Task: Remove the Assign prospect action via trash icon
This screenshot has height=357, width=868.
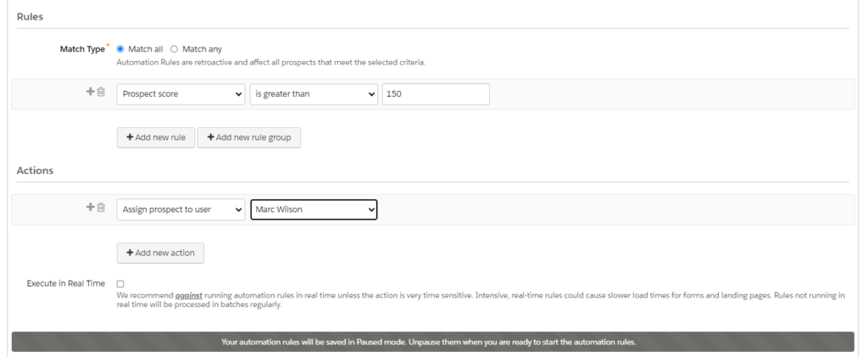Action: click(x=101, y=208)
